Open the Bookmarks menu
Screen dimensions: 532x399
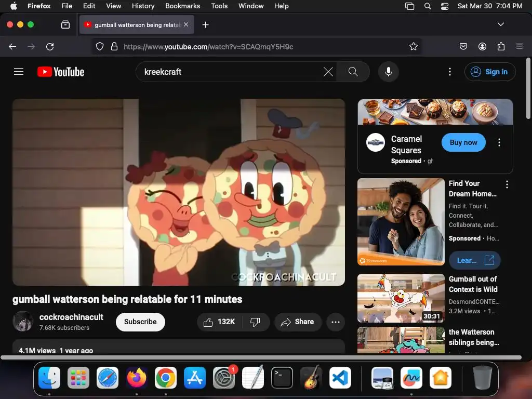pos(182,6)
